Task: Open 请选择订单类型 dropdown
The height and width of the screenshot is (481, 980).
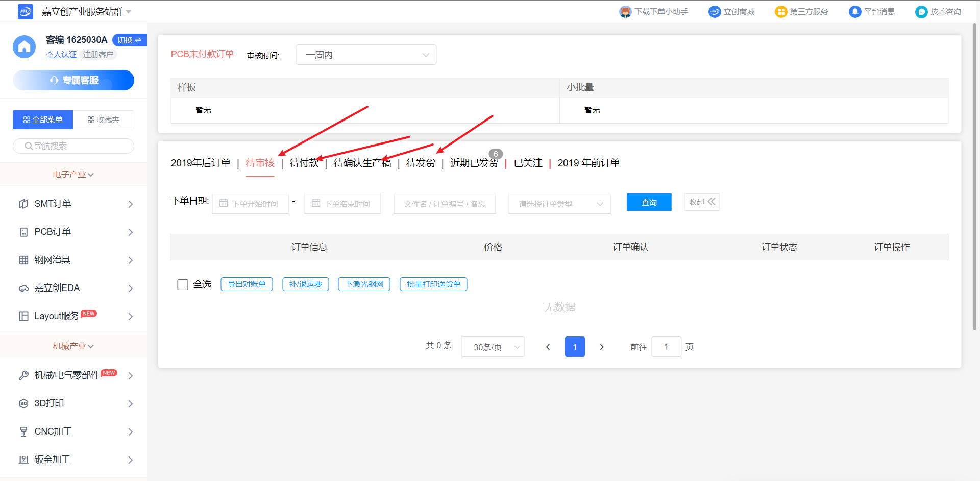Action: click(559, 204)
